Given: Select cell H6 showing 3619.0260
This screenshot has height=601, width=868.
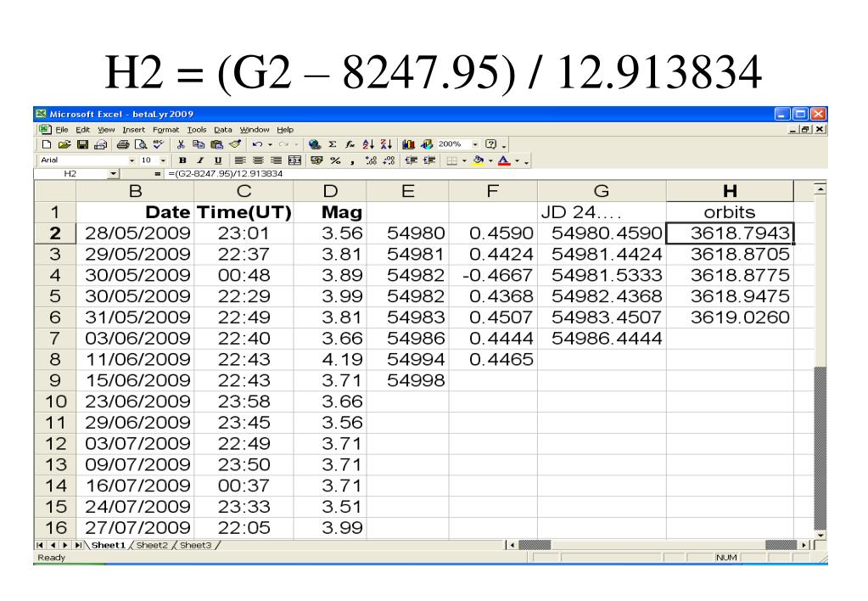Looking at the screenshot, I should point(731,317).
